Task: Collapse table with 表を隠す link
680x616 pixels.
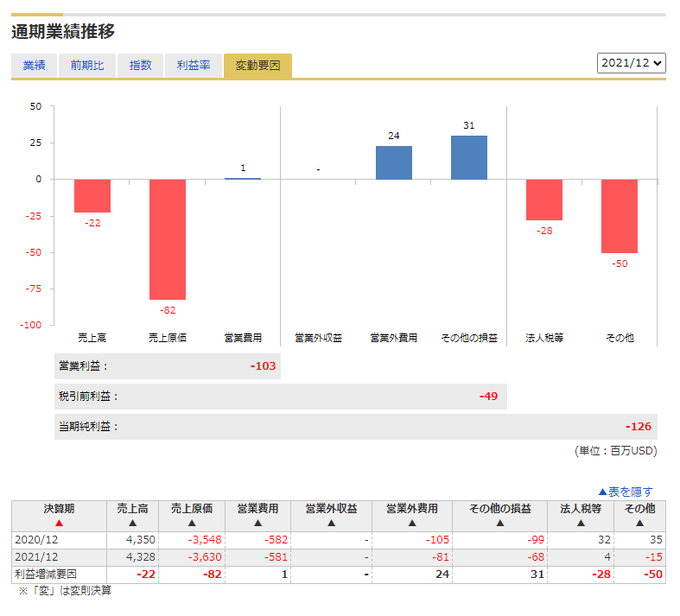Action: (626, 491)
